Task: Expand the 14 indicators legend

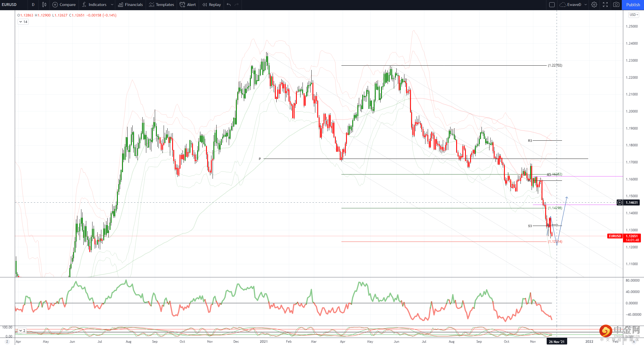Action: [x=23, y=22]
